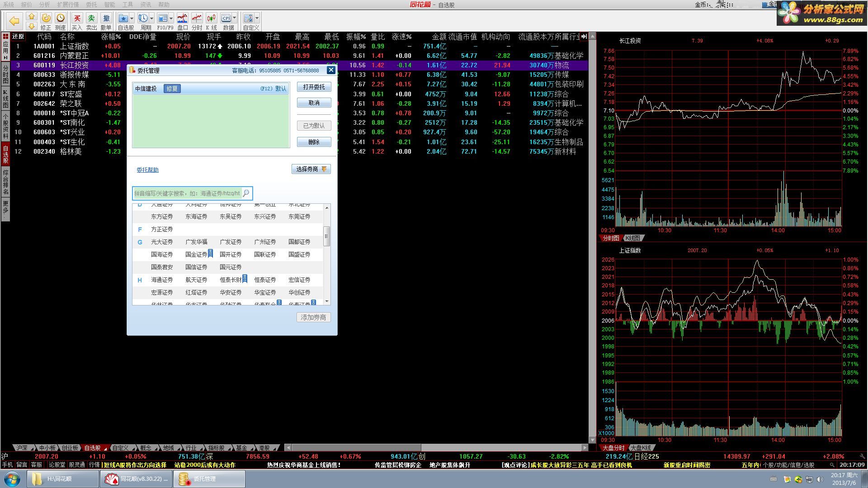Click the 修正 (correct) toolbar icon
This screenshot has height=488, width=868.
pyautogui.click(x=46, y=18)
